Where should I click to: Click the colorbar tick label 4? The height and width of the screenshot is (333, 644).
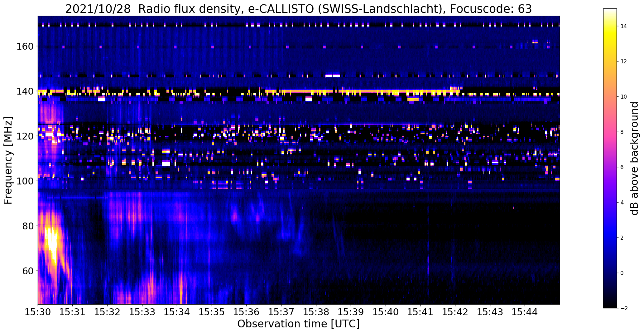pyautogui.click(x=622, y=203)
